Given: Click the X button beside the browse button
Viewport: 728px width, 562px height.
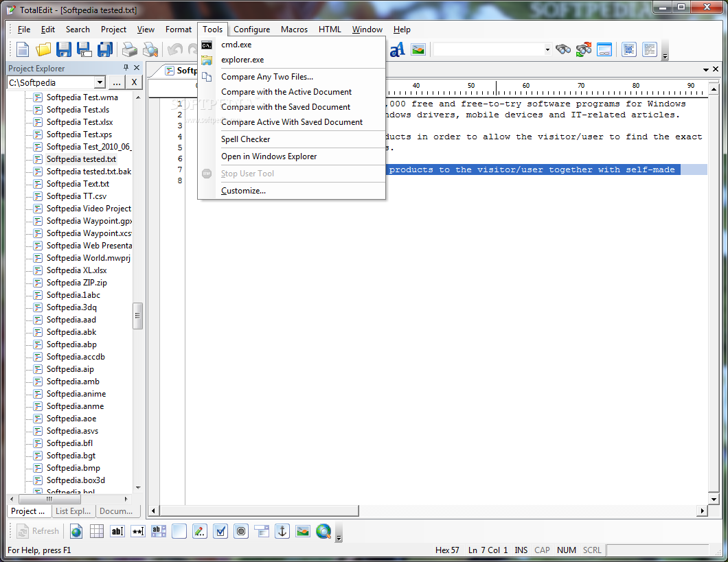Looking at the screenshot, I should click(x=134, y=82).
